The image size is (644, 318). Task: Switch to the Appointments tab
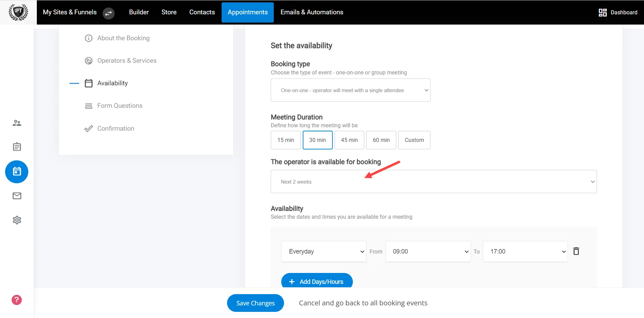pyautogui.click(x=248, y=12)
